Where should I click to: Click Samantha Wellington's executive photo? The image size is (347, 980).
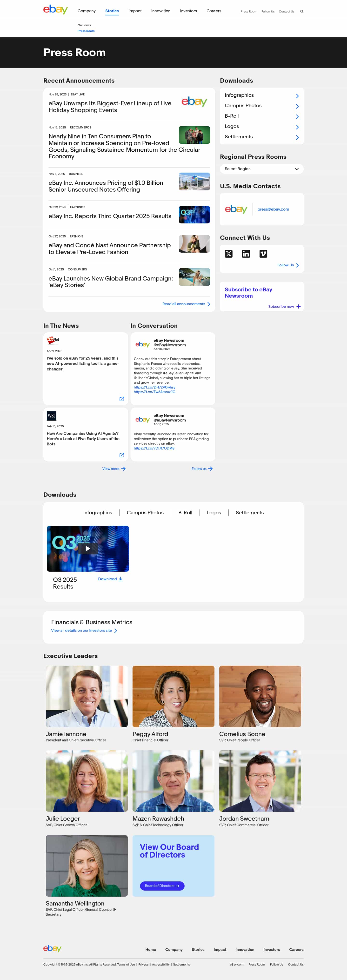click(87, 866)
